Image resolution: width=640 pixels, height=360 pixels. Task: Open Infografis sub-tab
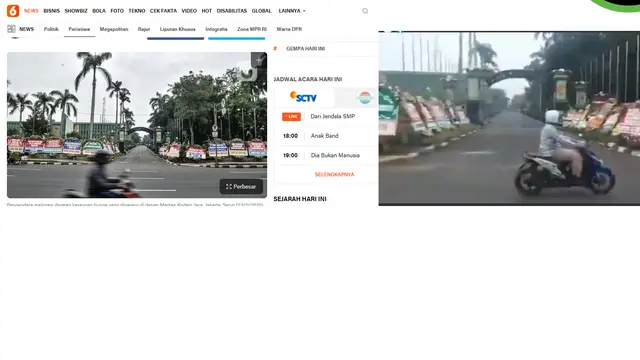click(x=216, y=29)
